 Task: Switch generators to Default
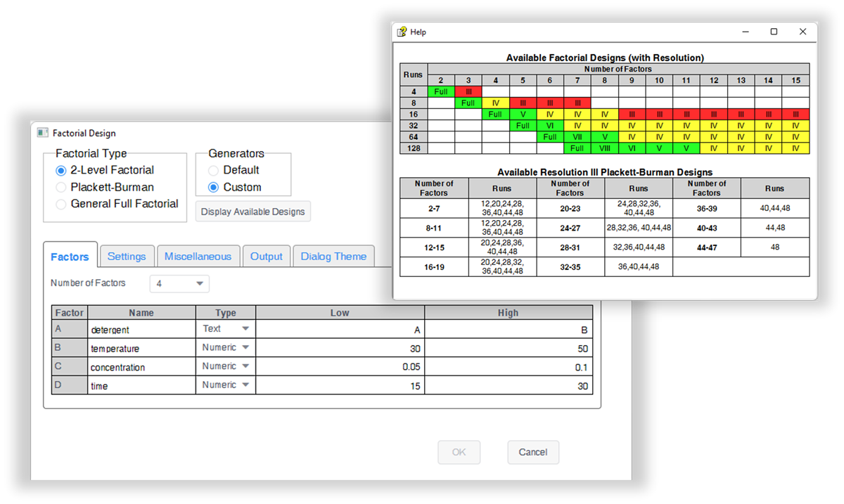coord(213,170)
